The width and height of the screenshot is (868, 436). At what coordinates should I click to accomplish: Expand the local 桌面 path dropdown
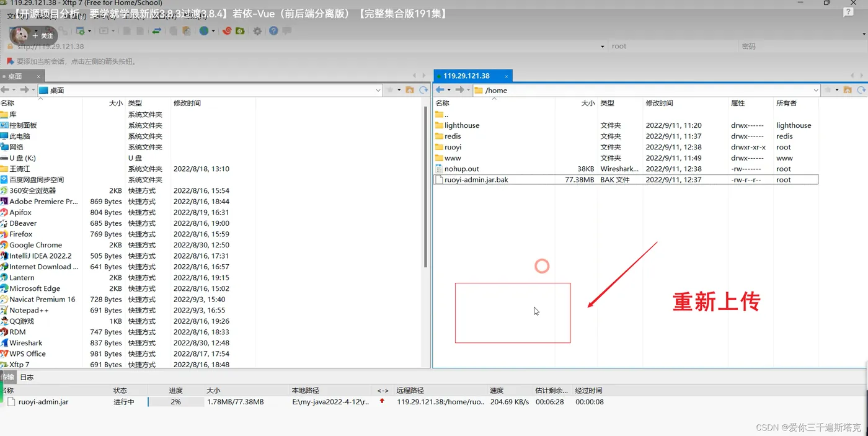(378, 90)
